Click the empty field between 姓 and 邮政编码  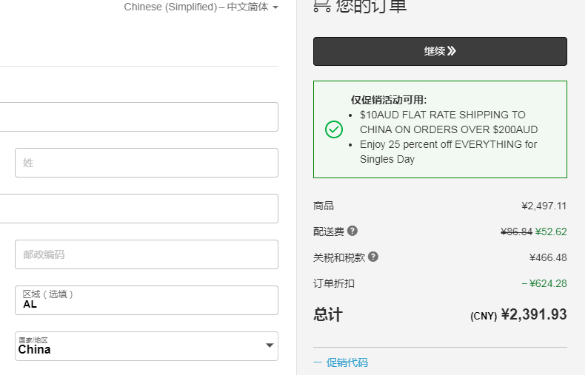(139, 209)
